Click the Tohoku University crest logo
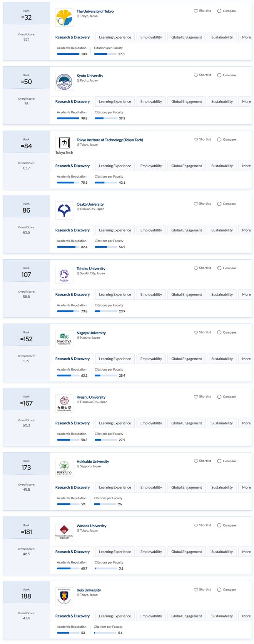The width and height of the screenshot is (254, 644). click(64, 275)
